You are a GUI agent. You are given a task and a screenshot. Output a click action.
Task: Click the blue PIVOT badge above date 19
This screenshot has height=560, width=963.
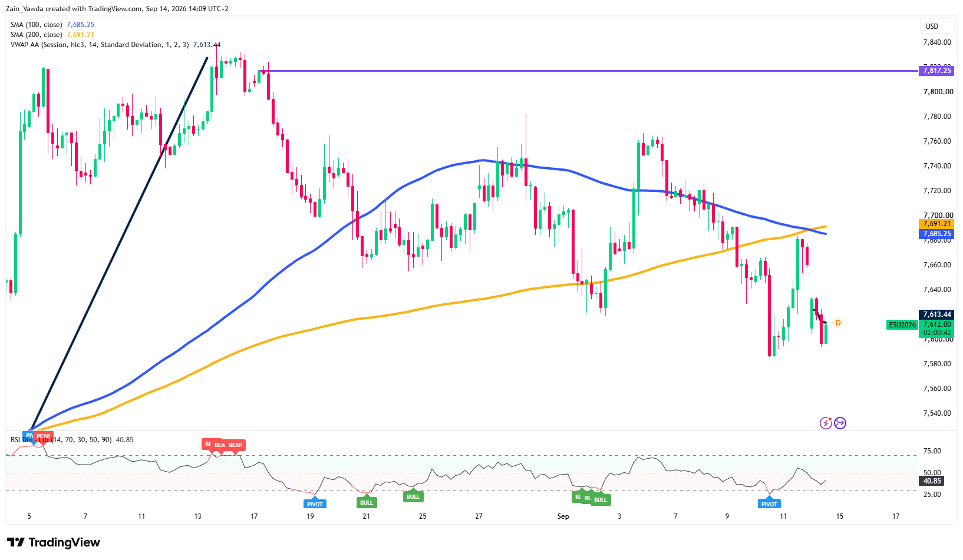click(315, 504)
